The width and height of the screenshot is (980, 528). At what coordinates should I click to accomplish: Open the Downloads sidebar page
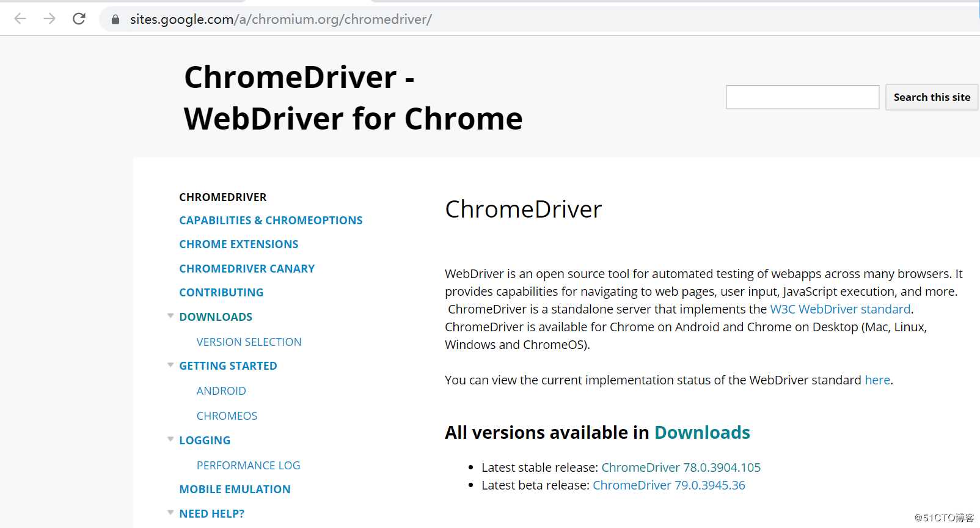pyautogui.click(x=216, y=317)
